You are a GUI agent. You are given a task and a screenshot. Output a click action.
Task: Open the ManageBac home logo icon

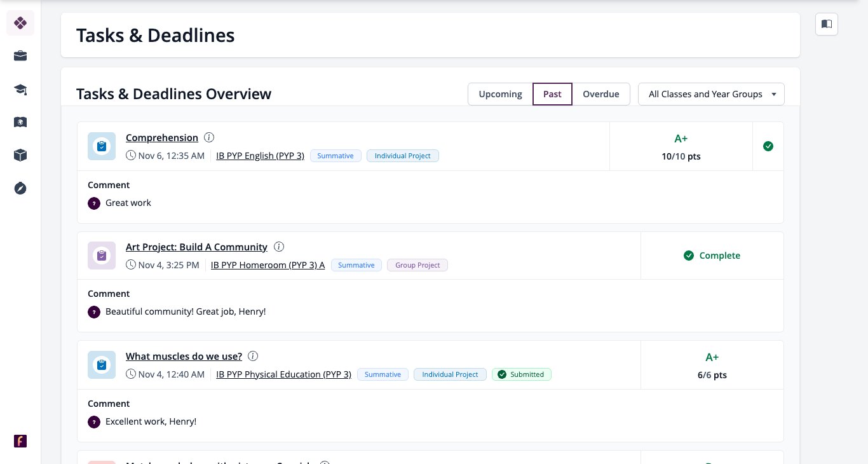pyautogui.click(x=20, y=23)
